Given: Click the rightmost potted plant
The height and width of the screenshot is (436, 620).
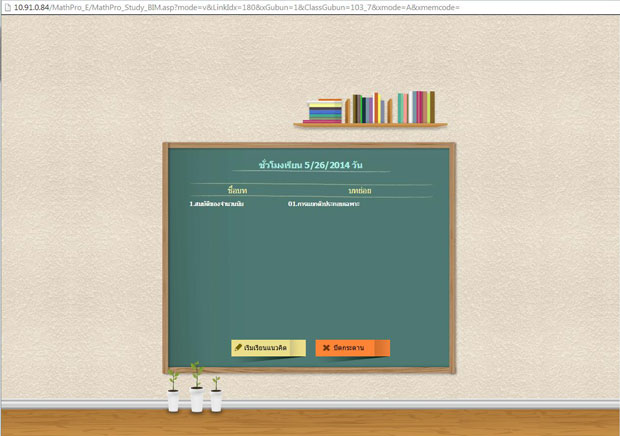Looking at the screenshot, I should (216, 392).
